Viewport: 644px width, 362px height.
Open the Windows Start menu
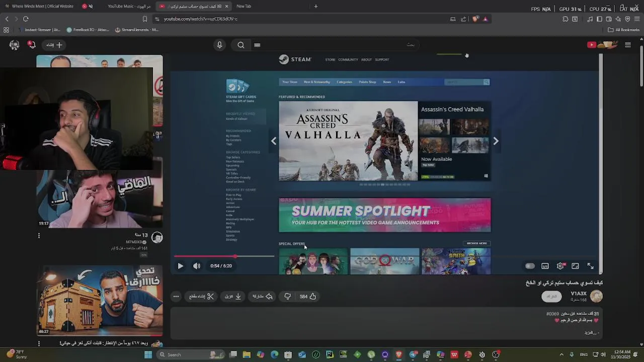click(x=148, y=354)
